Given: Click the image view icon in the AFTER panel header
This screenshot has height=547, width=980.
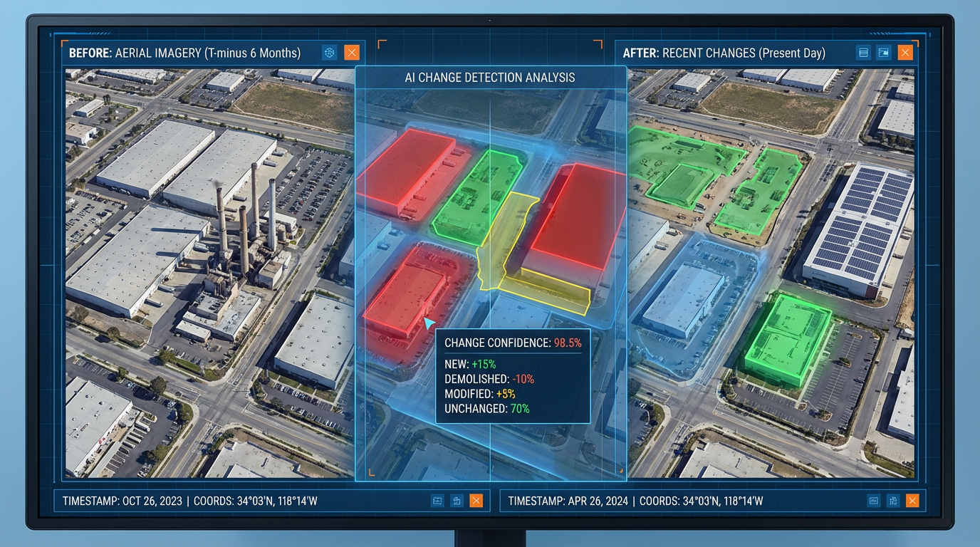Looking at the screenshot, I should (x=884, y=53).
